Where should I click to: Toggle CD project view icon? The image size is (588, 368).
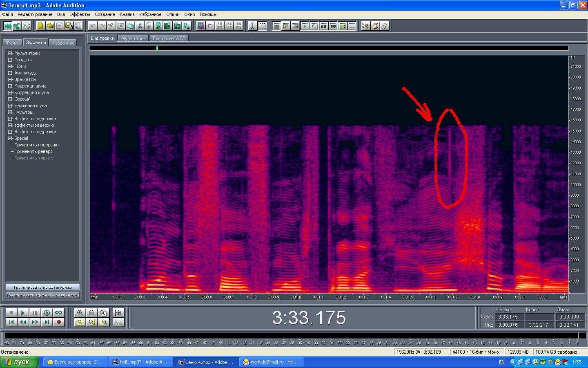pos(27,26)
